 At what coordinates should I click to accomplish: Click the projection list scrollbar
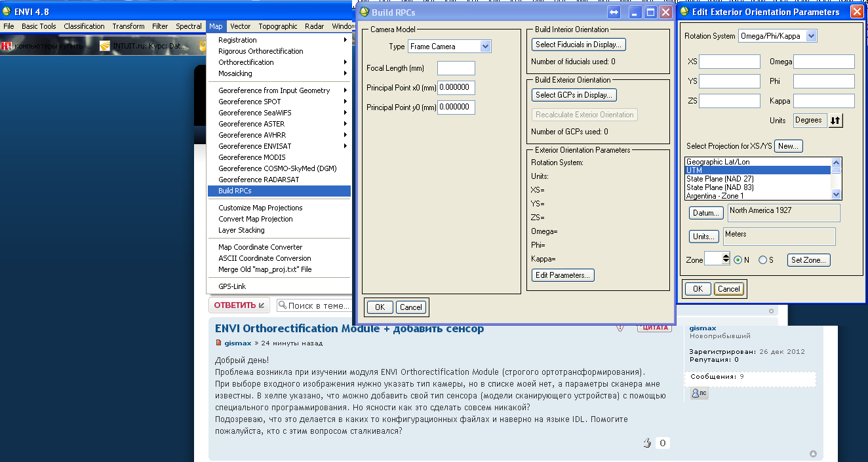[x=836, y=178]
